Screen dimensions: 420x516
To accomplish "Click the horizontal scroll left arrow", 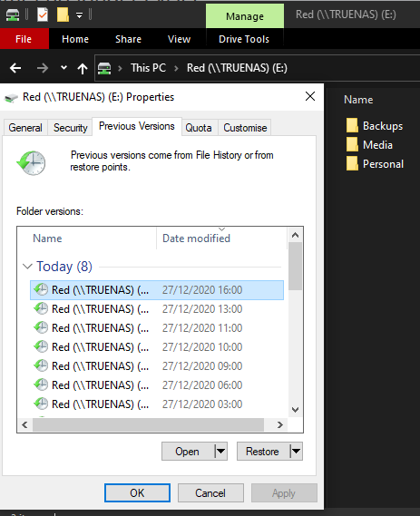I will 24,424.
